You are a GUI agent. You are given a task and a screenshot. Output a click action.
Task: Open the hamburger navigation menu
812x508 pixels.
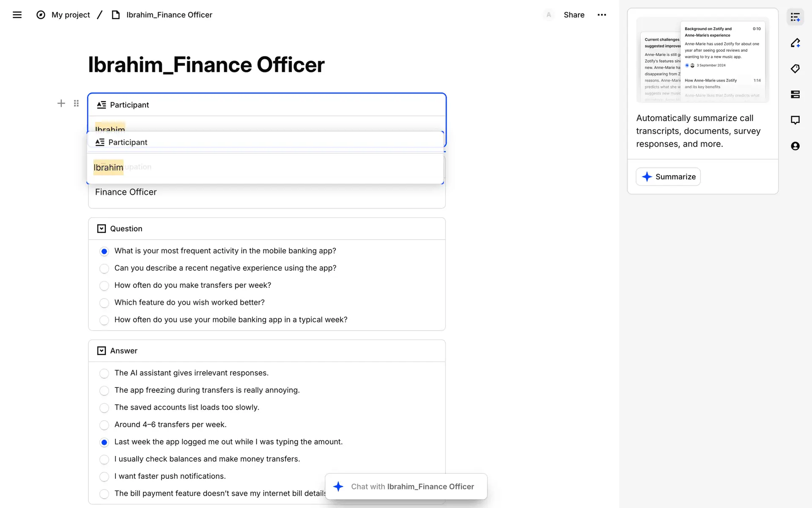(x=17, y=15)
